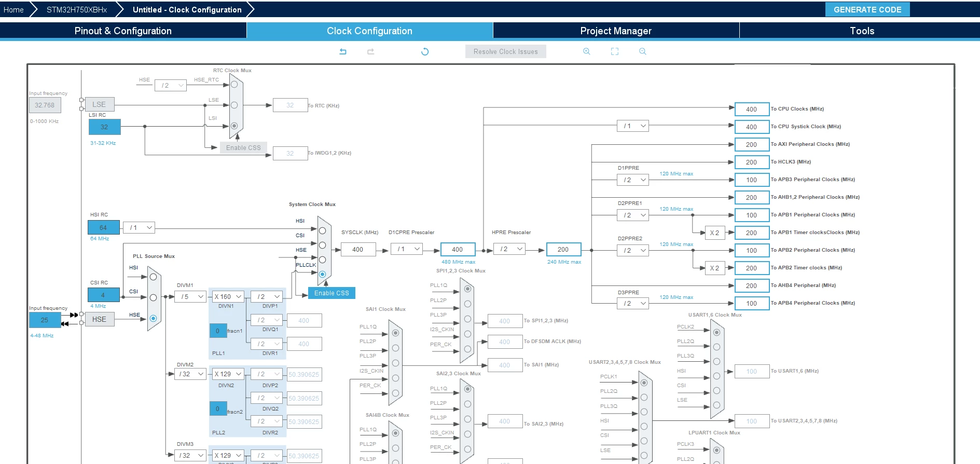Click the blue Enable CSS button
Screen dimensions: 980x464
point(332,293)
